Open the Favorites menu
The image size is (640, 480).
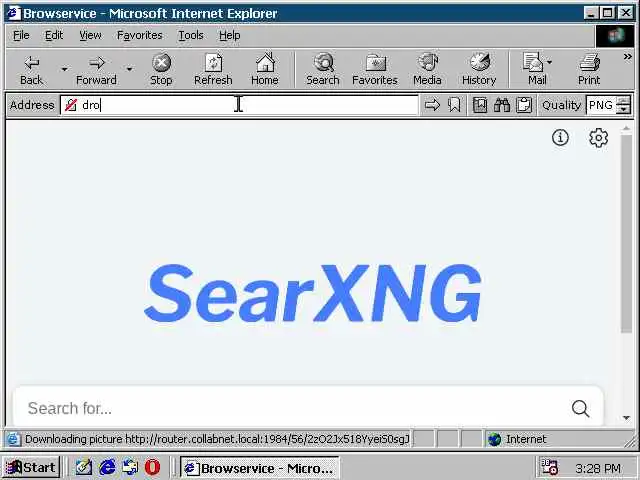[140, 36]
